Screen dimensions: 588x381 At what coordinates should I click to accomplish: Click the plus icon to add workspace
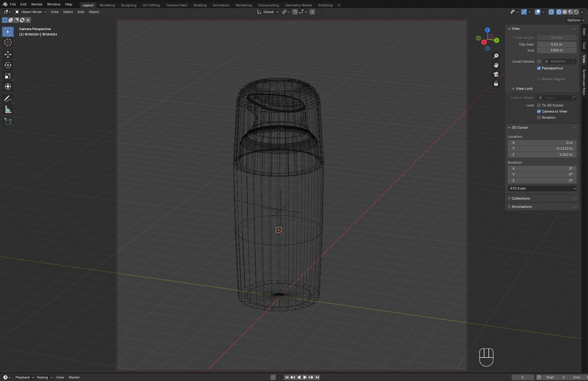tap(339, 5)
